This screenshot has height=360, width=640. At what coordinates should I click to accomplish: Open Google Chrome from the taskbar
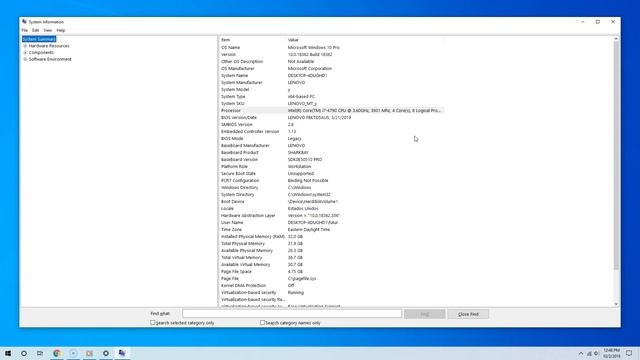57,353
